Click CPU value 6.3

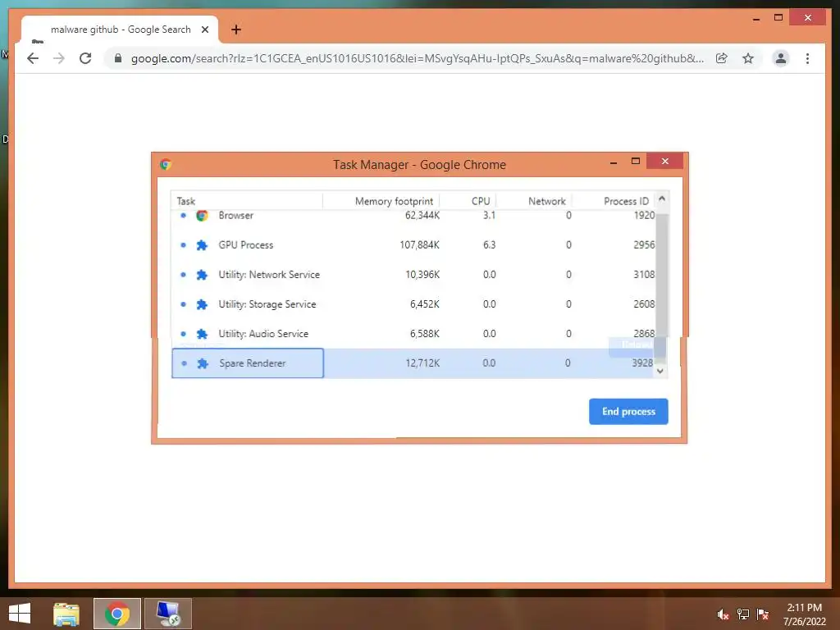(489, 244)
